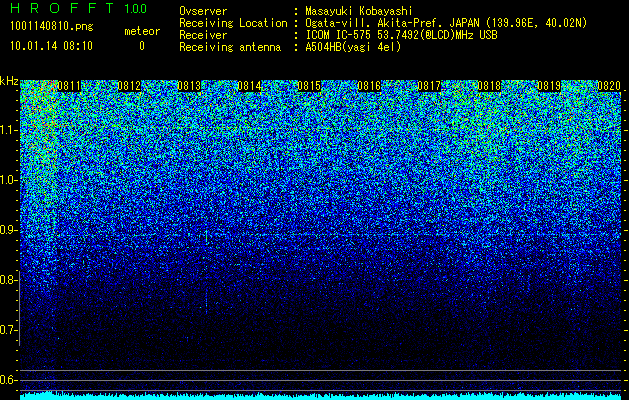
Task: Click the 0818 time marker
Action: (489, 86)
